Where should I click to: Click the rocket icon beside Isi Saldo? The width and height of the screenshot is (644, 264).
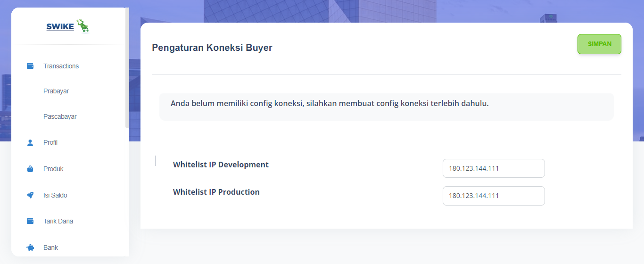(x=30, y=195)
